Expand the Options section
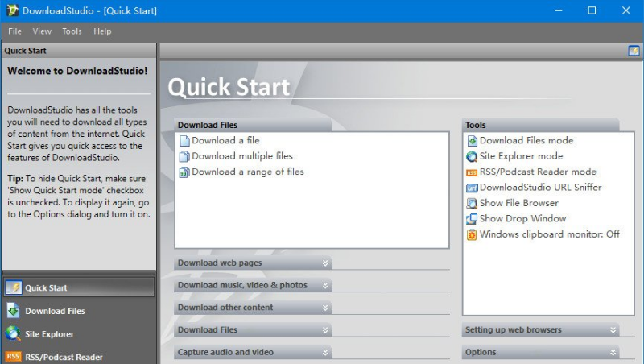 pyautogui.click(x=540, y=352)
